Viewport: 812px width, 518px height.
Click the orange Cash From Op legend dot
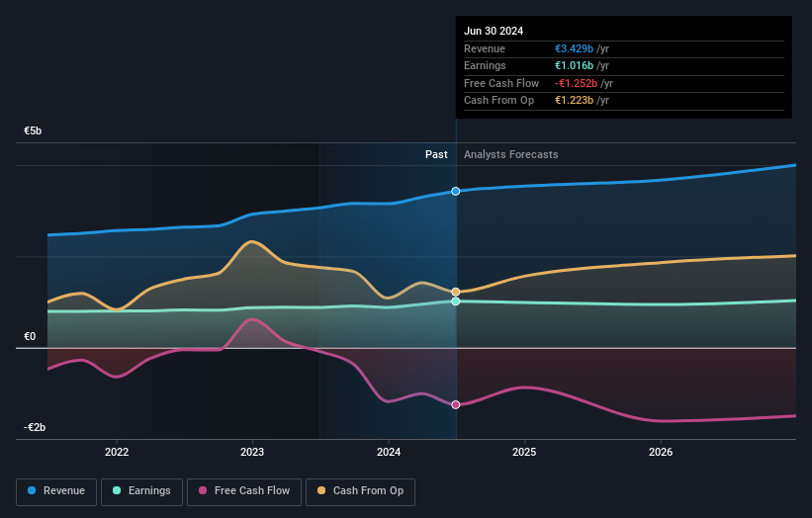click(321, 490)
